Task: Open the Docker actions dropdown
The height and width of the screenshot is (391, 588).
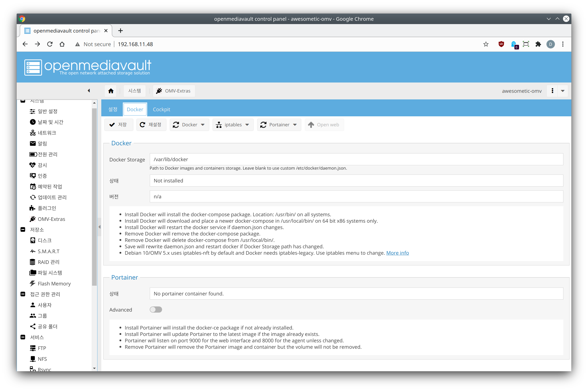Action: click(x=189, y=125)
